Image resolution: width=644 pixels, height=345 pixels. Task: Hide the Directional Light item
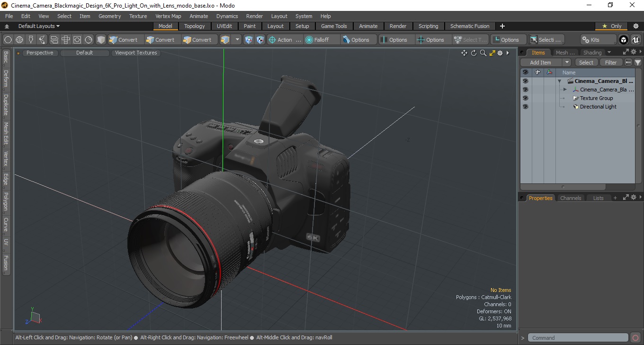coord(525,107)
